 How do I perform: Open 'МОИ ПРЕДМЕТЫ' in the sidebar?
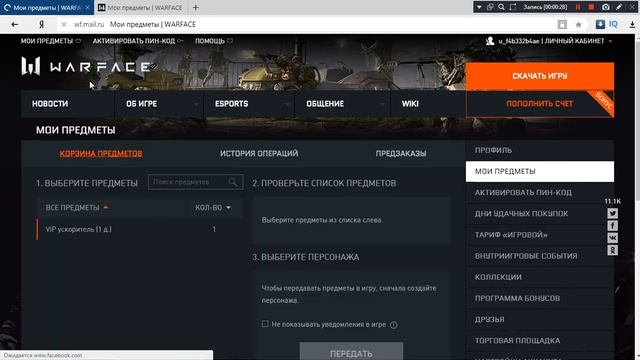[540, 171]
